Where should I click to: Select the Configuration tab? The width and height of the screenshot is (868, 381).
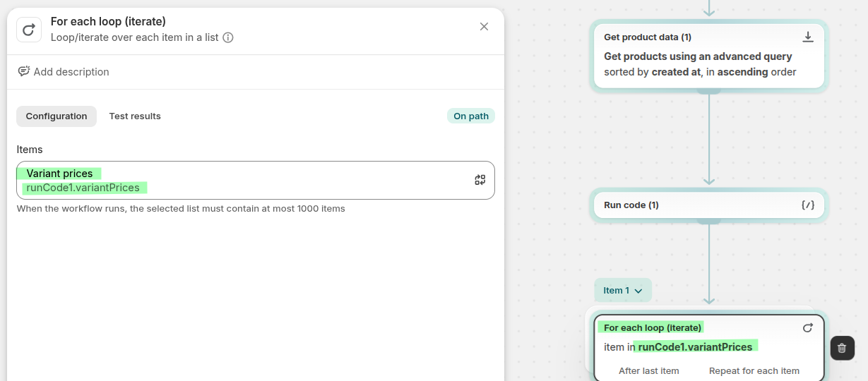[57, 116]
